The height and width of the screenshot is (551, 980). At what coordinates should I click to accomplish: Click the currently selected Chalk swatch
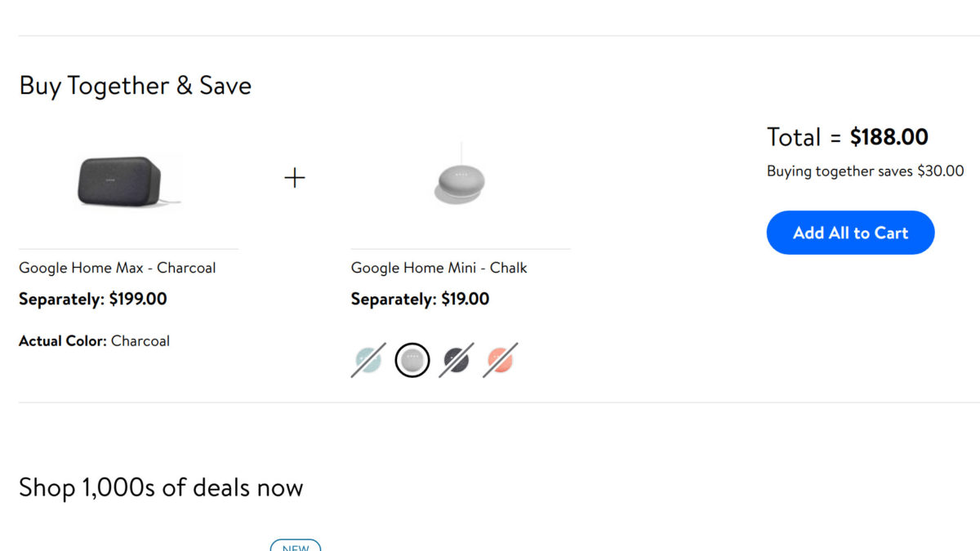[x=412, y=359]
